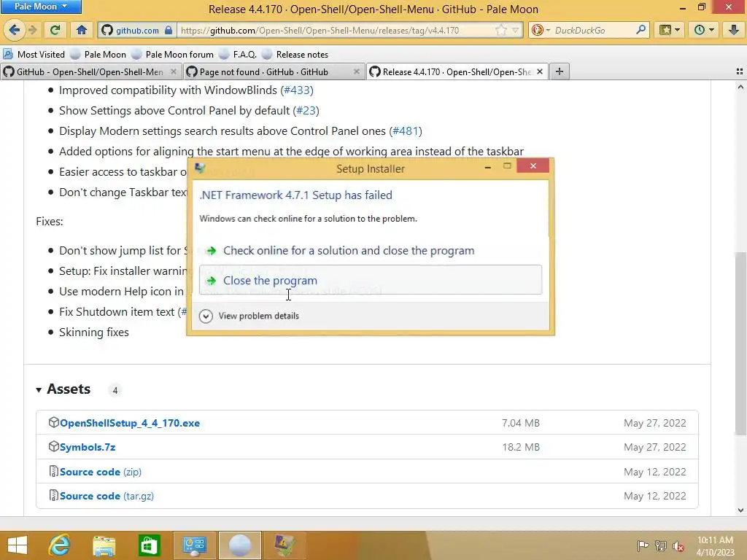Screen dimensions: 747x560
Task: Go forward one page
Action: tap(33, 30)
